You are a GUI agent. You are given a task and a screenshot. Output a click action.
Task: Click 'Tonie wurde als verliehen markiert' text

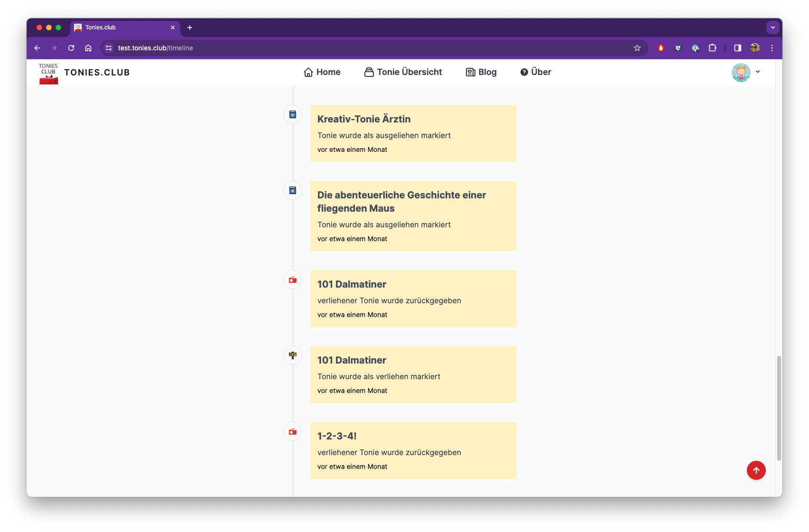point(379,376)
